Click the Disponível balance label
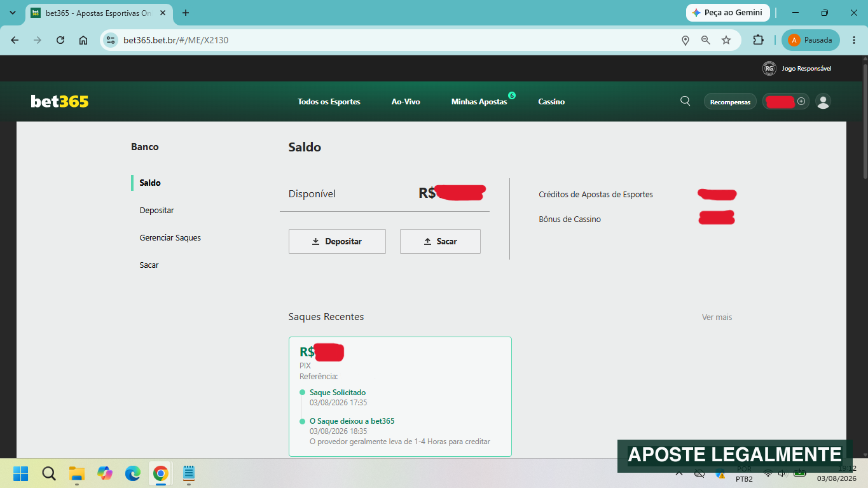This screenshot has width=868, height=488. (x=312, y=193)
